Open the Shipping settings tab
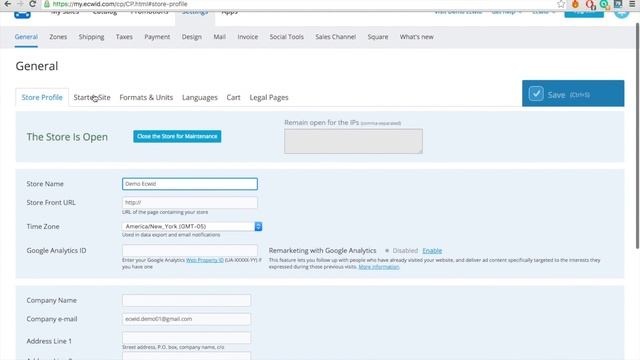Viewport: 640px width, 360px height. click(91, 37)
